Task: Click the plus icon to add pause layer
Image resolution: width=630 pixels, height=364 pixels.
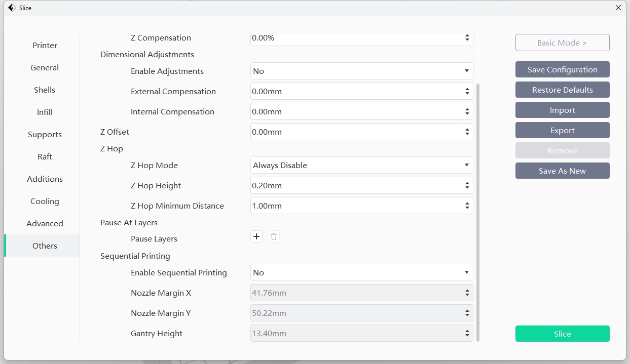Action: tap(256, 236)
